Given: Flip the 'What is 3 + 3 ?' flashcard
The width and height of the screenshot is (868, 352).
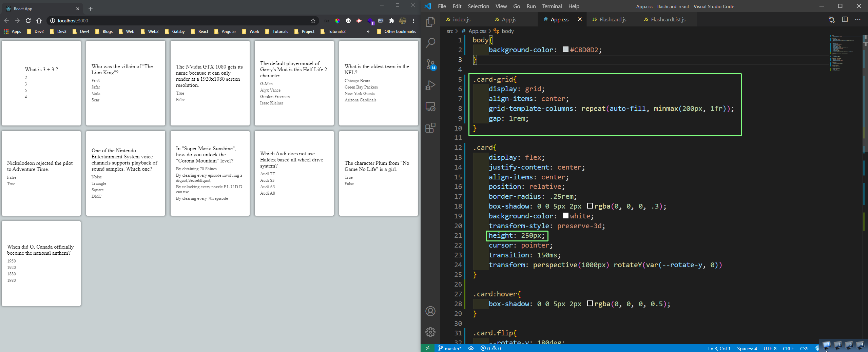Looking at the screenshot, I should [x=41, y=83].
